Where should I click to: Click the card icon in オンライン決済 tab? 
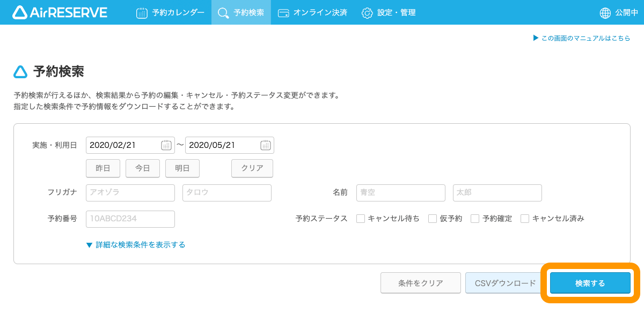pyautogui.click(x=283, y=13)
